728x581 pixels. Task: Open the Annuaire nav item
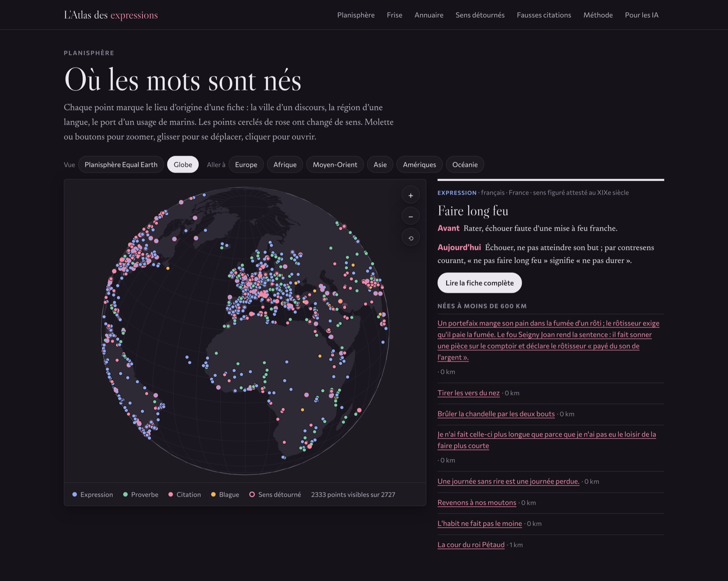429,15
